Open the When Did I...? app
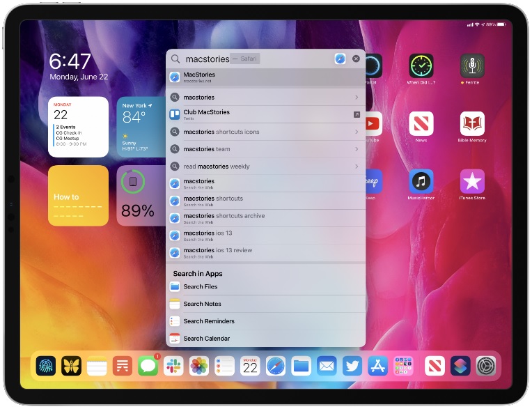 pos(421,66)
